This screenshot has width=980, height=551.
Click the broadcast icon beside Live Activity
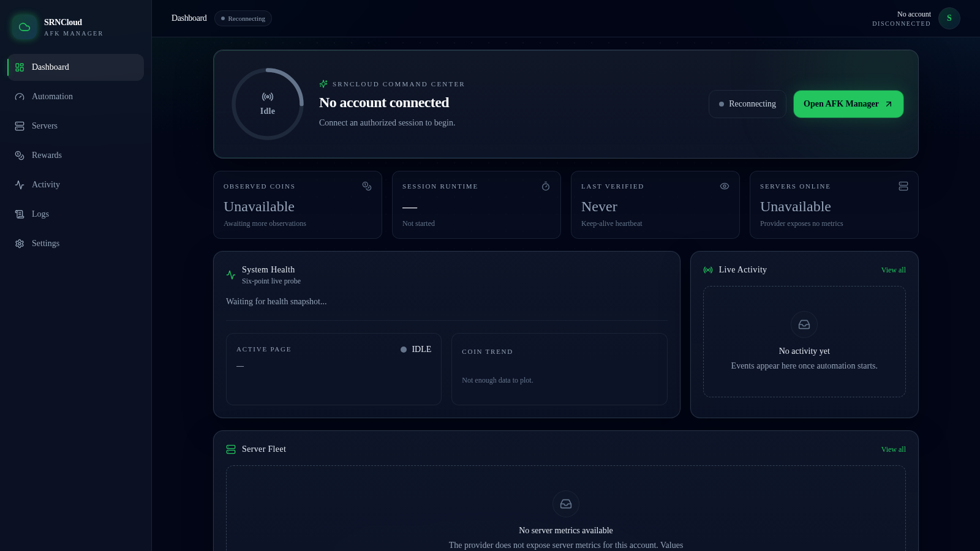(708, 270)
